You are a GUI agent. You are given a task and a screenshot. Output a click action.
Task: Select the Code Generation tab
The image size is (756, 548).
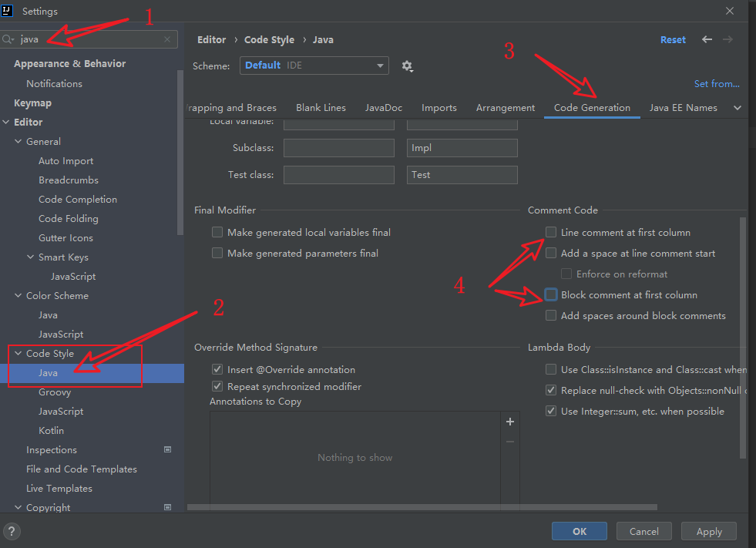click(x=592, y=108)
